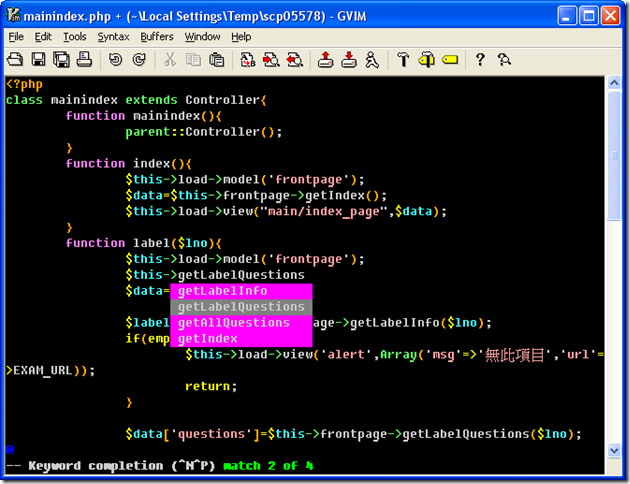
Task: Open the Buffers menu
Action: (x=157, y=37)
